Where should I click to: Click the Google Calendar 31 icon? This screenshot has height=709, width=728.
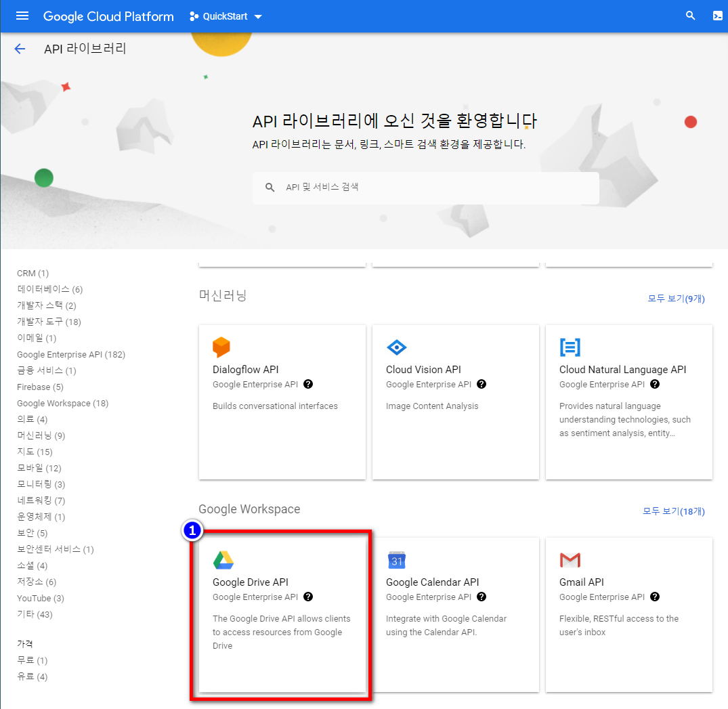396,560
